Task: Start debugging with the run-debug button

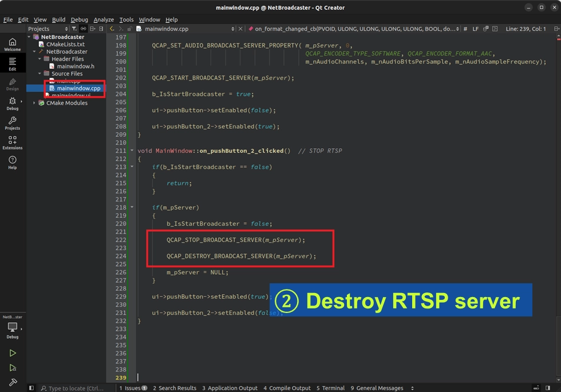Action: (13, 367)
